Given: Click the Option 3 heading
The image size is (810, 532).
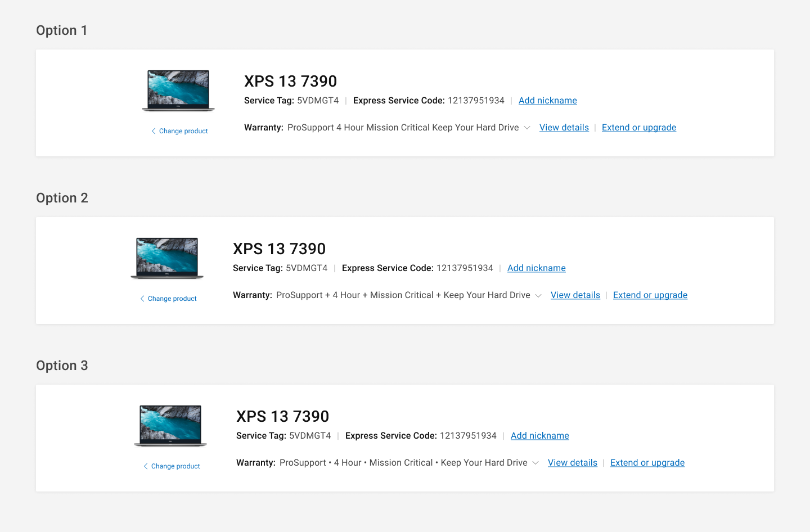Looking at the screenshot, I should [x=62, y=366].
